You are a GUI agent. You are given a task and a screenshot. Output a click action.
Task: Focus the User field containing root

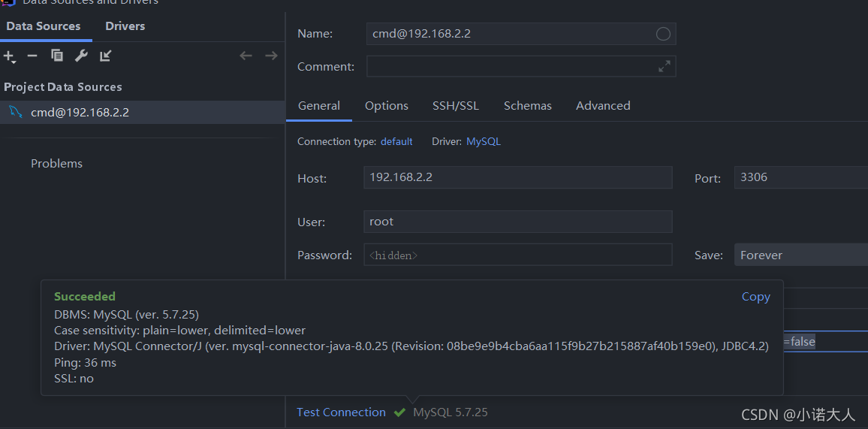point(517,222)
